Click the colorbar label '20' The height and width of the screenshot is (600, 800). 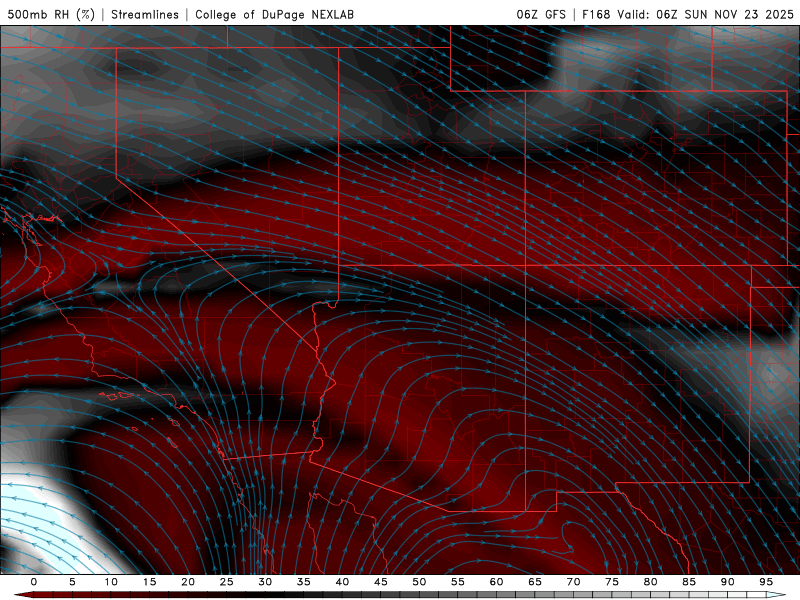click(188, 582)
